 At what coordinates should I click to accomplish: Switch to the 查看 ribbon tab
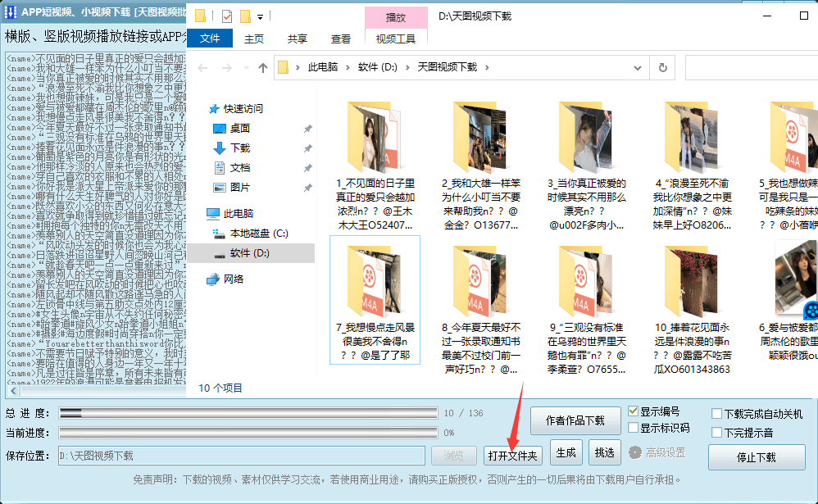(x=341, y=39)
